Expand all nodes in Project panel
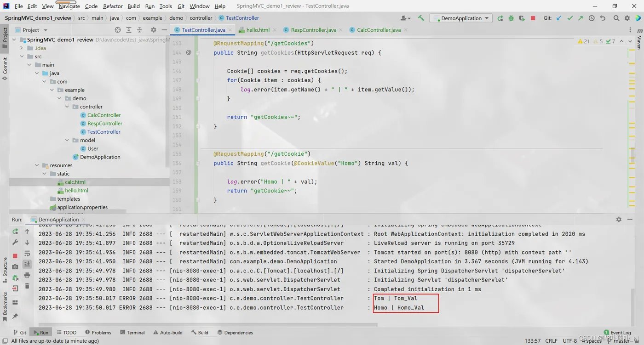Screen dimensions: 644x345 coord(129,30)
